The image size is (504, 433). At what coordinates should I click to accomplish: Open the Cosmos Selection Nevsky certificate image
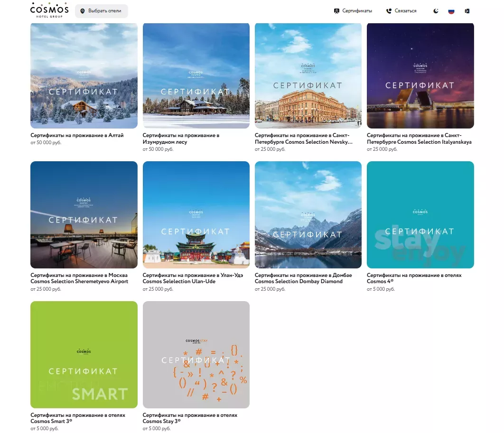[308, 76]
